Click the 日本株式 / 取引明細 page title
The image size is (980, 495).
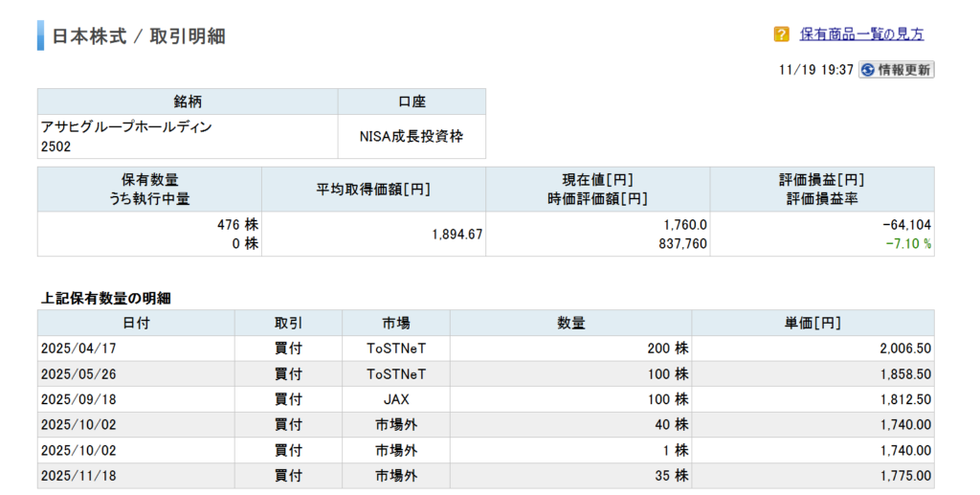tap(139, 36)
